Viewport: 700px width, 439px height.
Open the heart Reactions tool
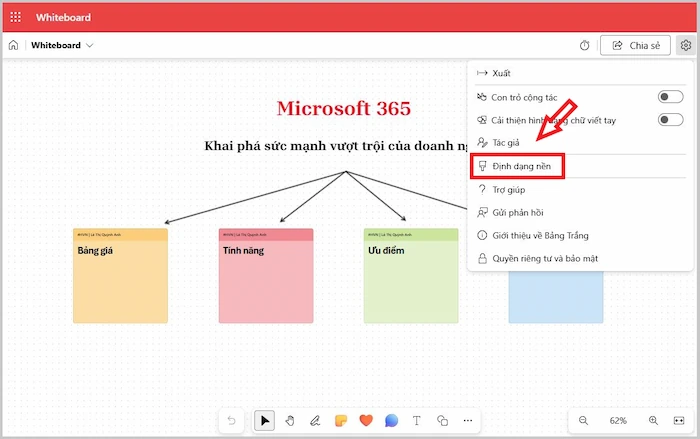point(366,420)
